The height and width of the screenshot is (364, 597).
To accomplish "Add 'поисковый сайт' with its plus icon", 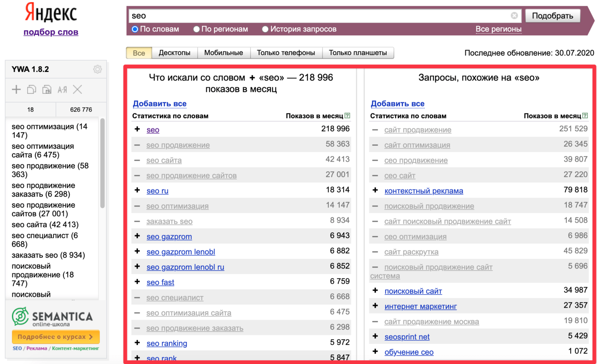I will 375,290.
